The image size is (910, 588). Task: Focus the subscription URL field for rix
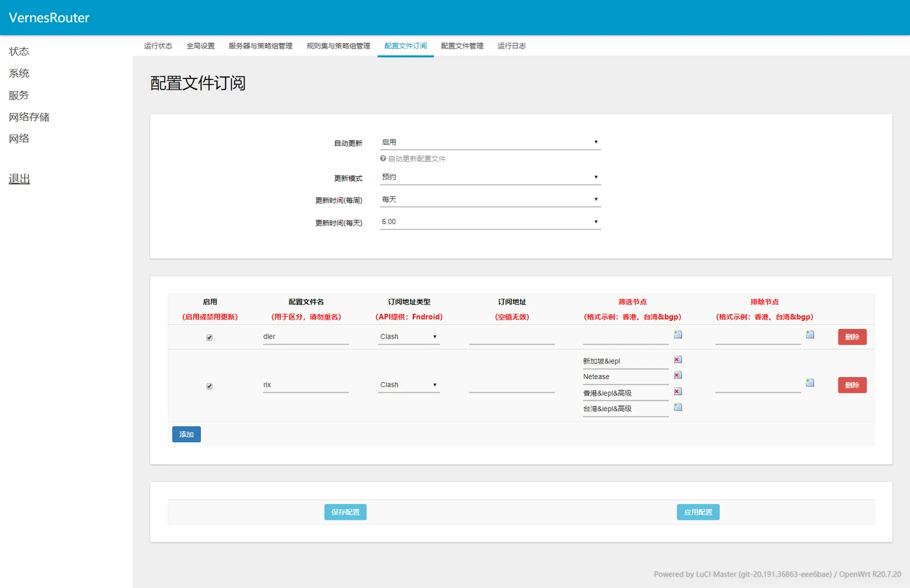[512, 385]
